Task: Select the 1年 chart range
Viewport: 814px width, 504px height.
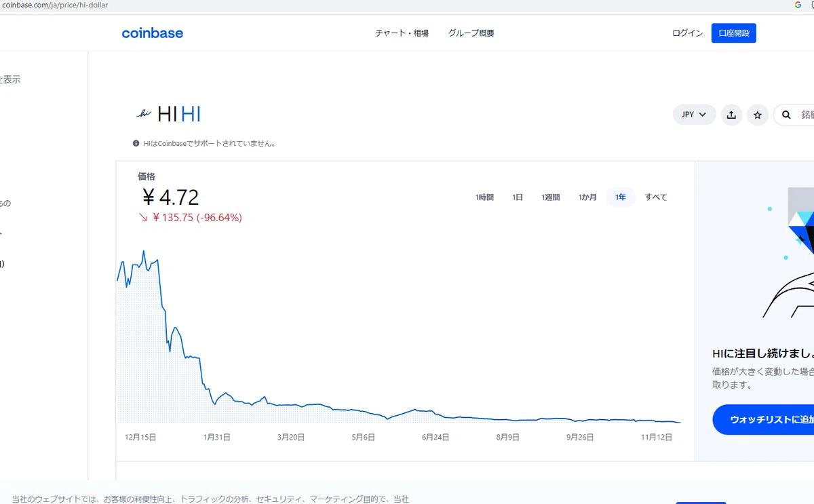Action: point(621,197)
